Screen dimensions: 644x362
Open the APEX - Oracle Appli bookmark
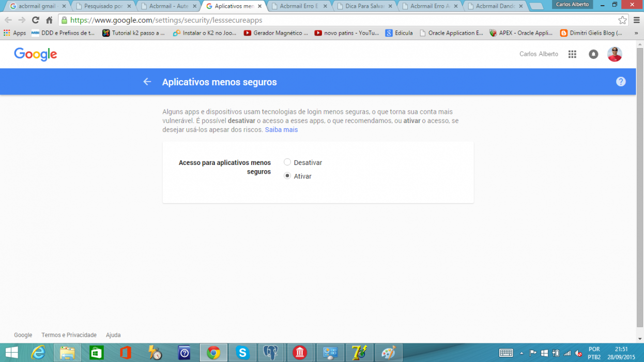[x=521, y=33]
